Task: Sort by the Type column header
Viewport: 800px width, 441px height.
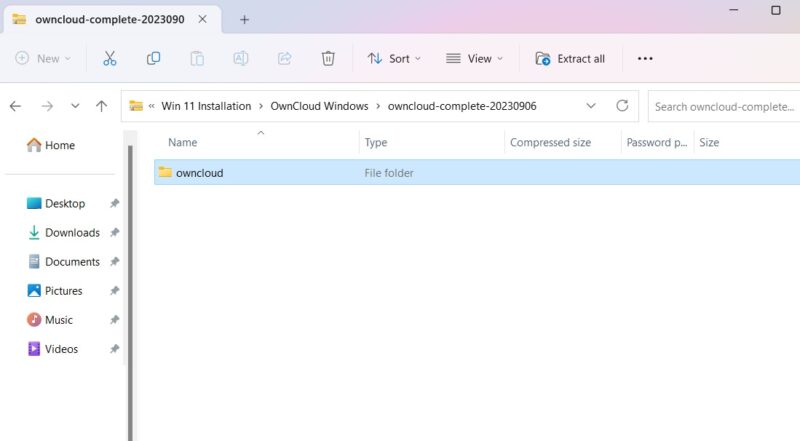Action: [x=432, y=142]
